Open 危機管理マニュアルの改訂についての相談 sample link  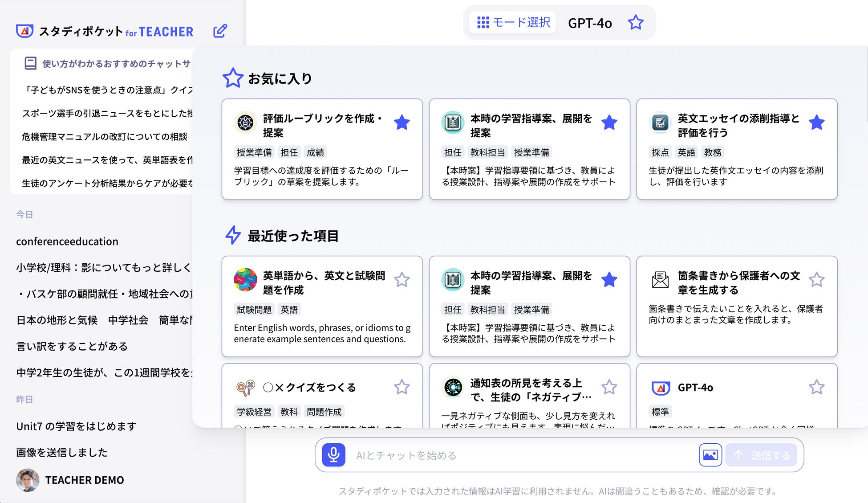105,137
